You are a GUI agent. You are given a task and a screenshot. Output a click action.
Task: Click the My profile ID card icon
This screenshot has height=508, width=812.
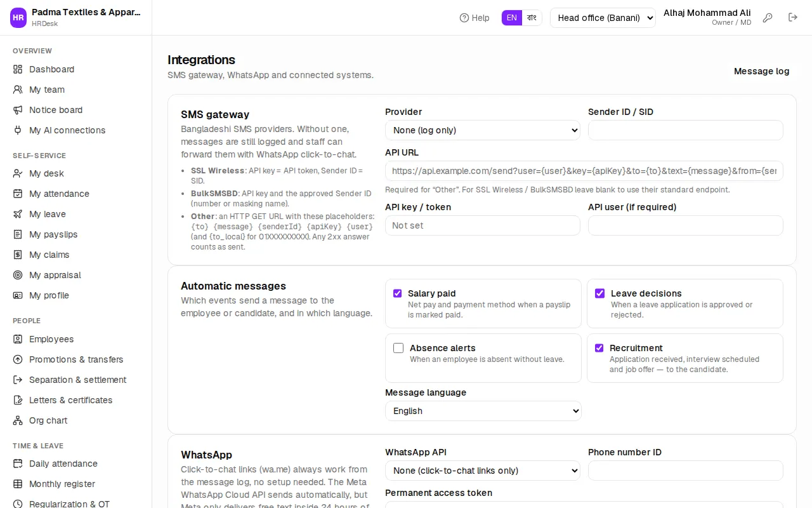18,295
